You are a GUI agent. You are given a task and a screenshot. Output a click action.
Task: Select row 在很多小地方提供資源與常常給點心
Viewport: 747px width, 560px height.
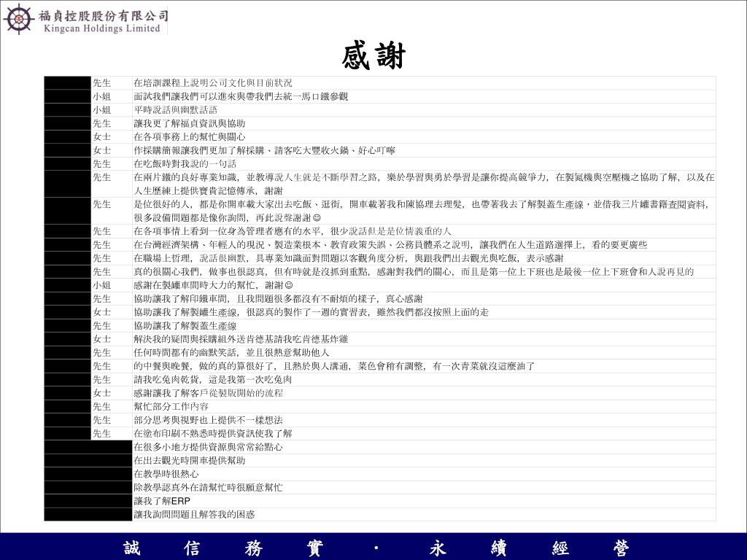coord(380,447)
